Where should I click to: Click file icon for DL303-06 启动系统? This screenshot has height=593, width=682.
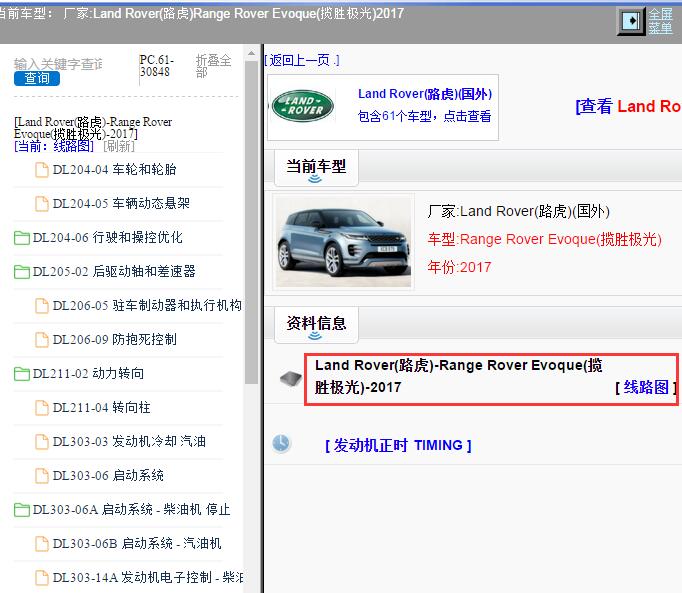tap(42, 476)
